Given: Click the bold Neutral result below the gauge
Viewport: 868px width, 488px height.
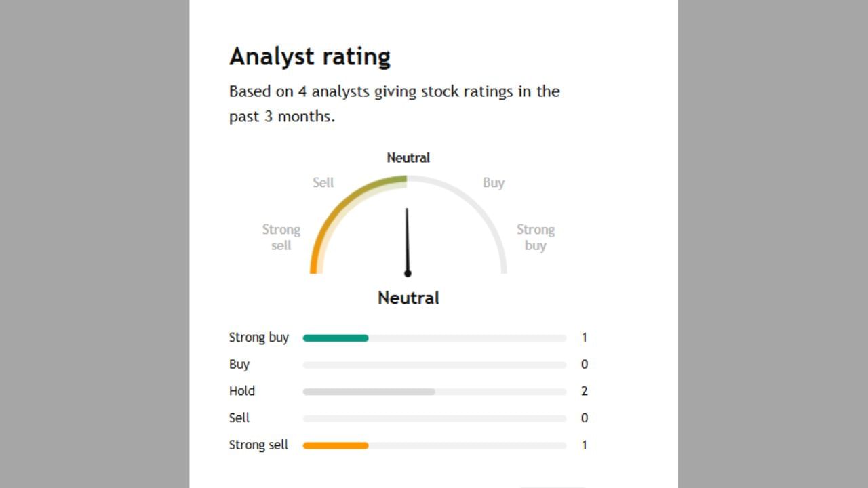Looking at the screenshot, I should (x=408, y=298).
